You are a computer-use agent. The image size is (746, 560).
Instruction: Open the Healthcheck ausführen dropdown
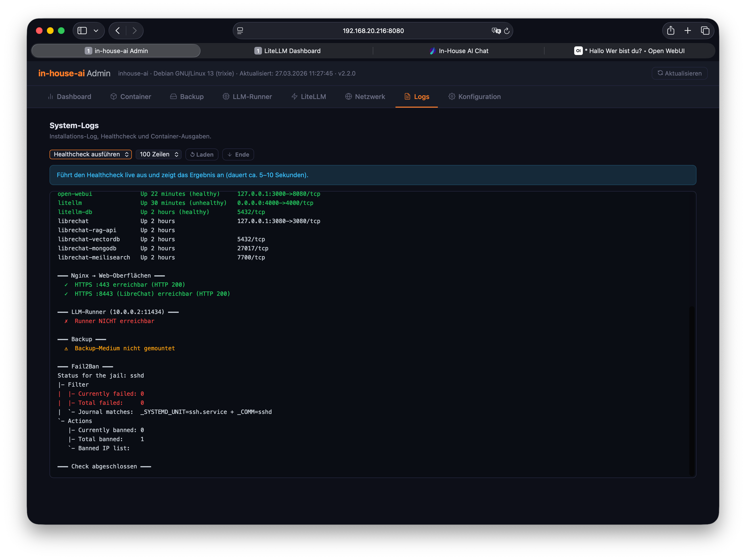(x=90, y=154)
